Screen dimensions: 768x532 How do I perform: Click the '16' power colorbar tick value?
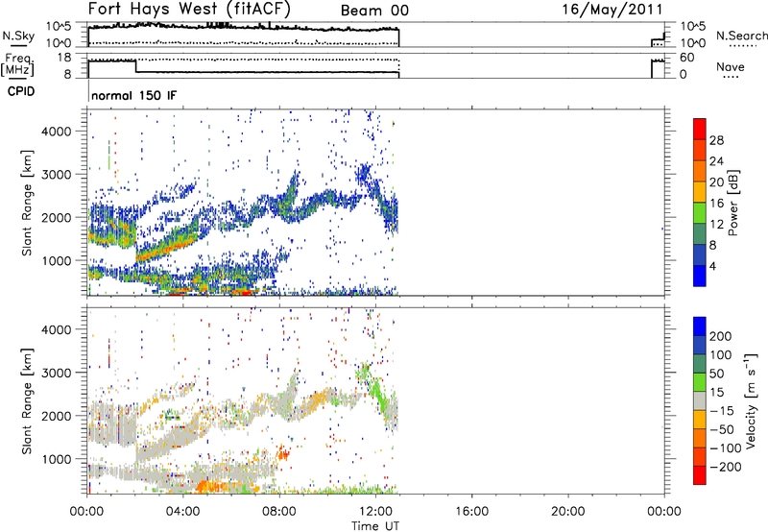pyautogui.click(x=716, y=204)
